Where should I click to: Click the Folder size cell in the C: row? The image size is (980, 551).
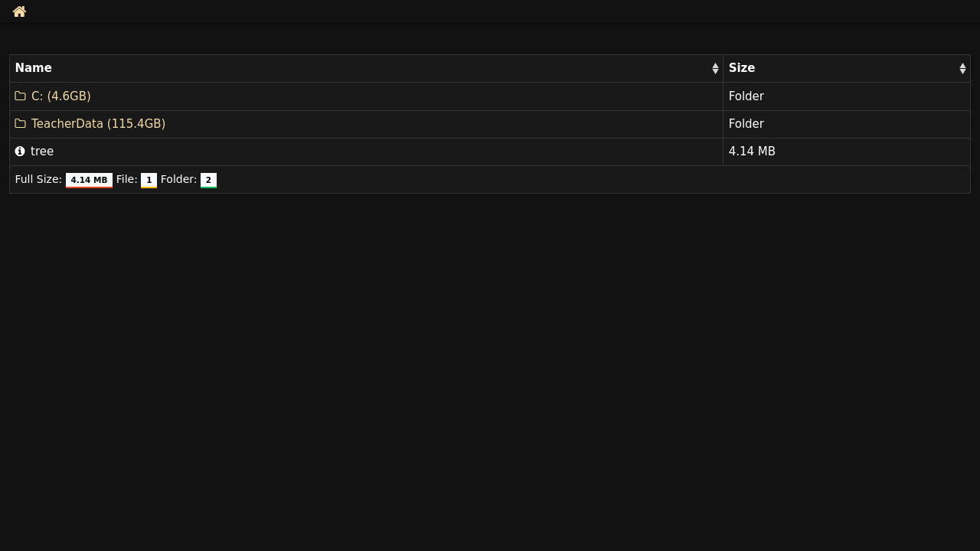pyautogui.click(x=847, y=96)
